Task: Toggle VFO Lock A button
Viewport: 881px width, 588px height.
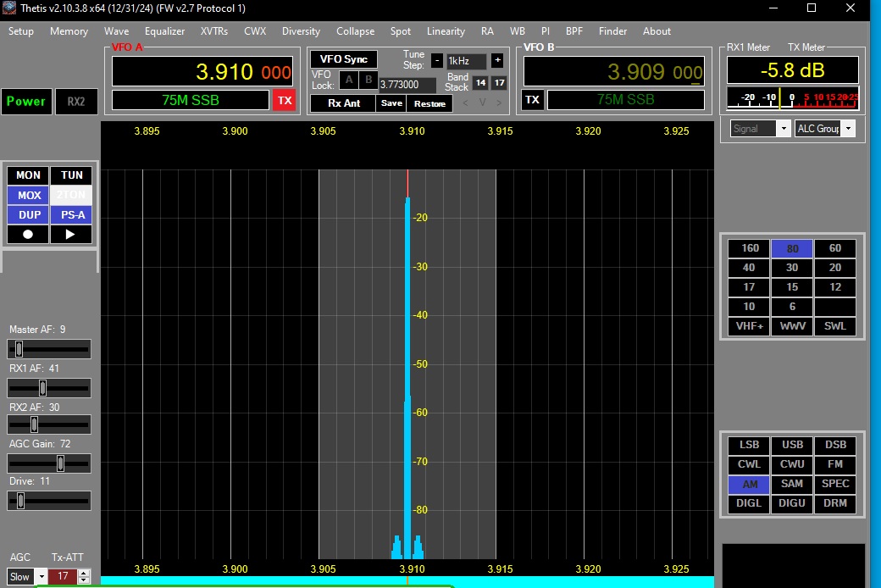Action: (349, 80)
